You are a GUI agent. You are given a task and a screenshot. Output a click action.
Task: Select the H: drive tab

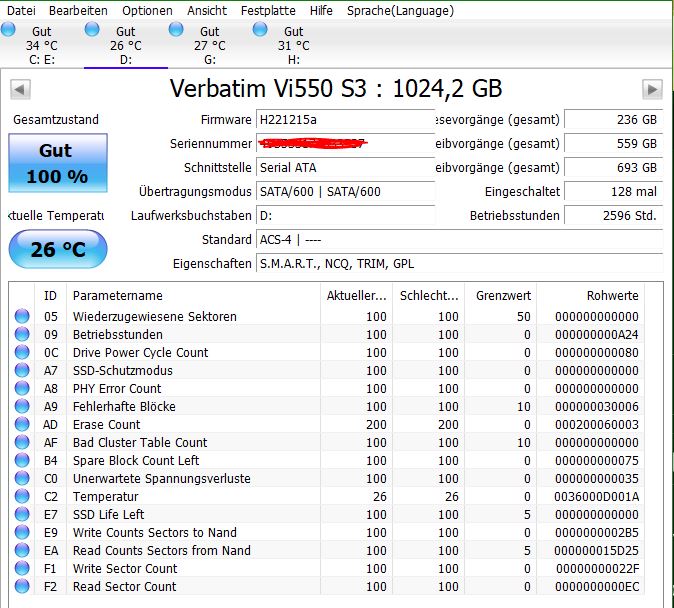294,45
